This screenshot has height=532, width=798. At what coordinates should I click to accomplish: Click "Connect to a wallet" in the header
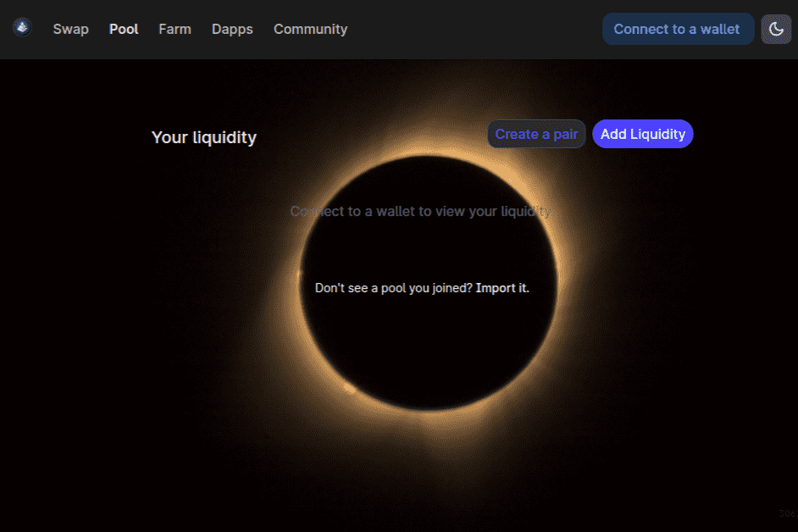(x=678, y=29)
